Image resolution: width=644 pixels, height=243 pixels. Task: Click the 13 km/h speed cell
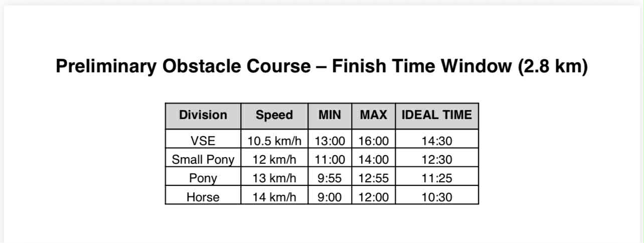tap(274, 178)
